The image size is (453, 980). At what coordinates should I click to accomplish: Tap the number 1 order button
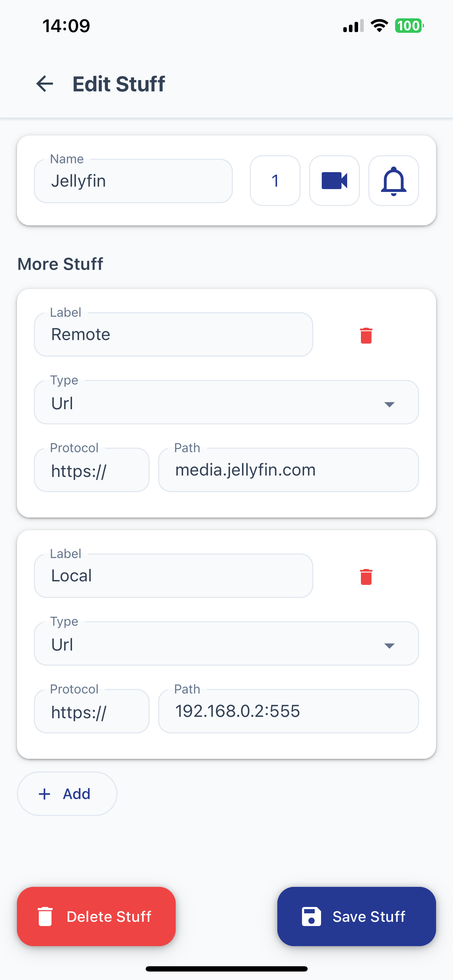point(275,181)
